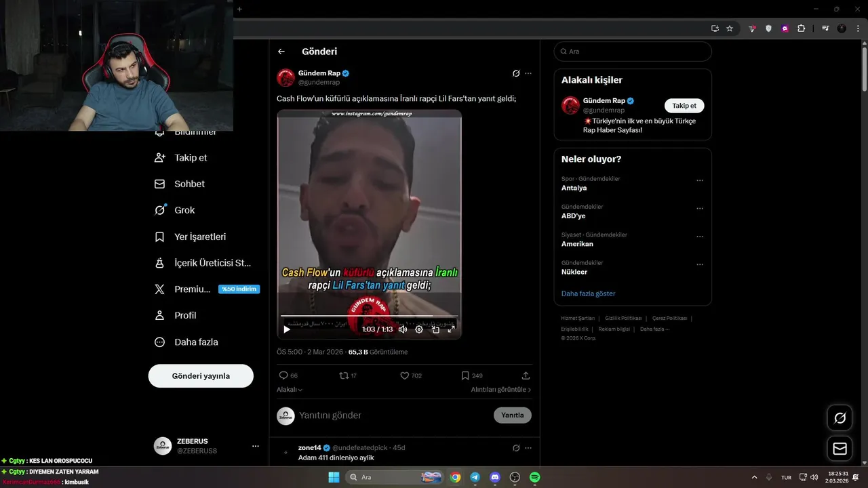This screenshot has width=868, height=488.
Task: Open Gündem Rap profile avatar in post header
Action: tap(285, 77)
